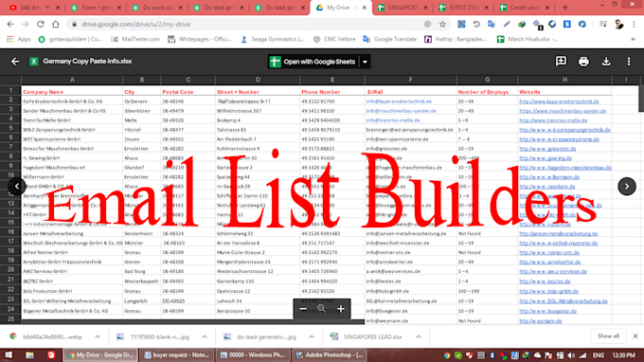Click the Phone Number header cell
This screenshot has height=362, width=644.
(x=332, y=92)
